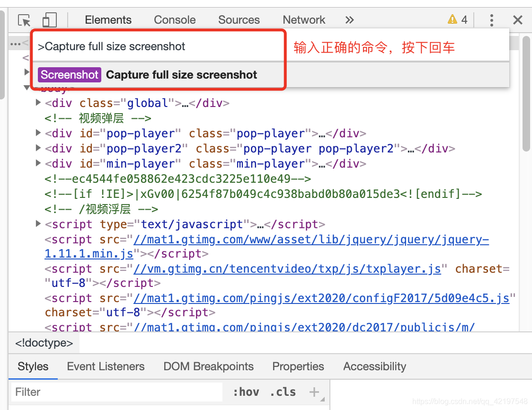
Task: Click the purple Screenshot badge in the command menu
Action: pos(69,74)
